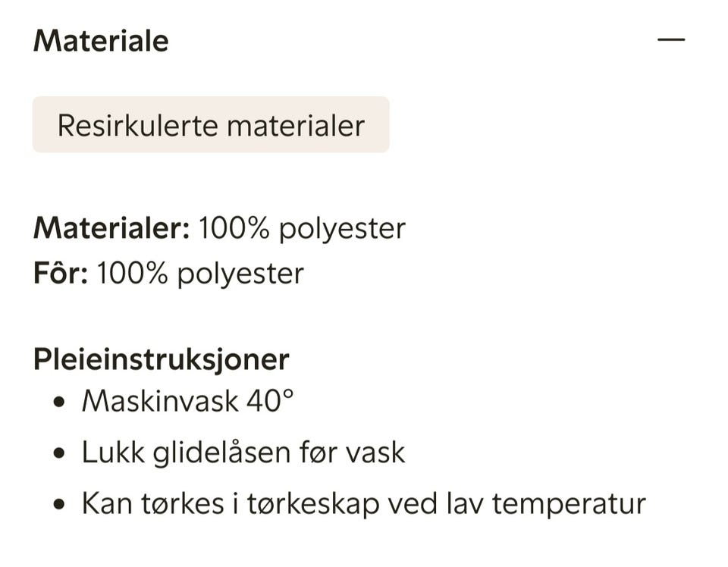Select the Maskinvask 40° instruction
Image resolution: width=728 pixels, height=567 pixels.
pos(187,403)
